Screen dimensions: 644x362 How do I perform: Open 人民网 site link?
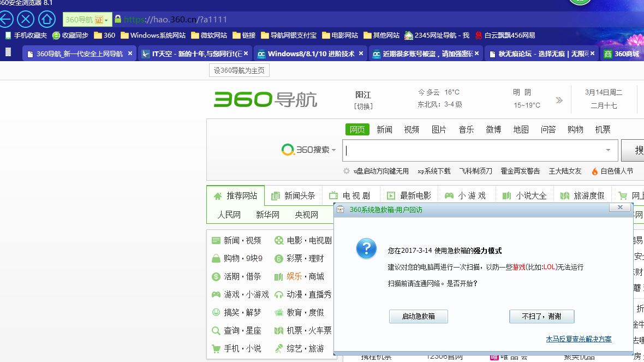[229, 215]
